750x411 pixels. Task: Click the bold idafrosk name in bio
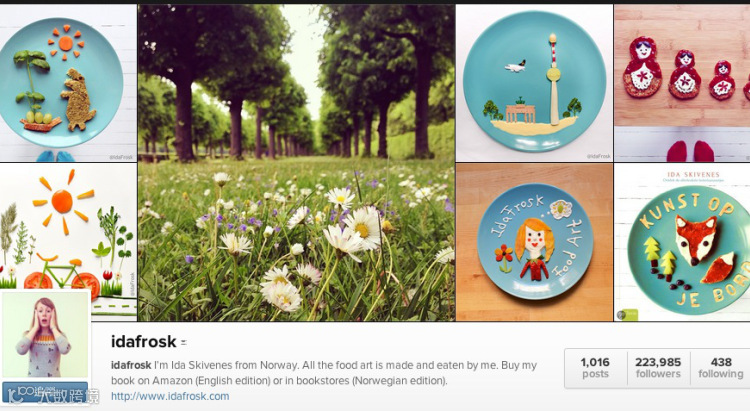pos(131,365)
